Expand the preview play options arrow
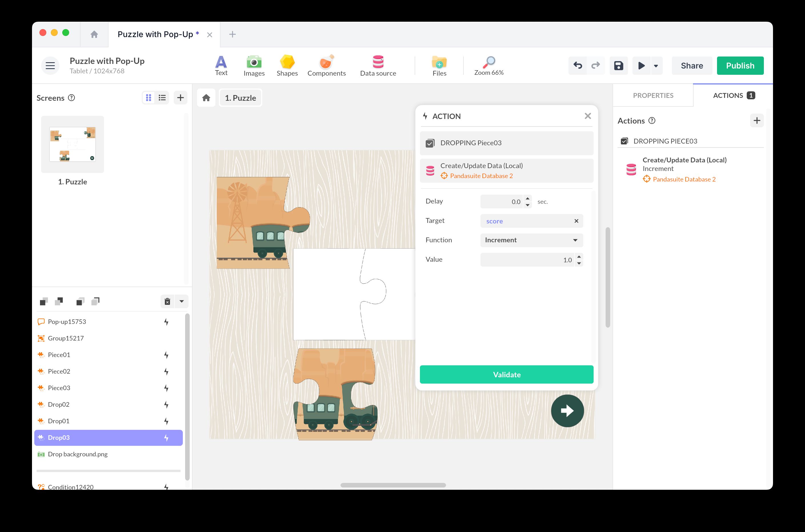805x532 pixels. pyautogui.click(x=656, y=66)
